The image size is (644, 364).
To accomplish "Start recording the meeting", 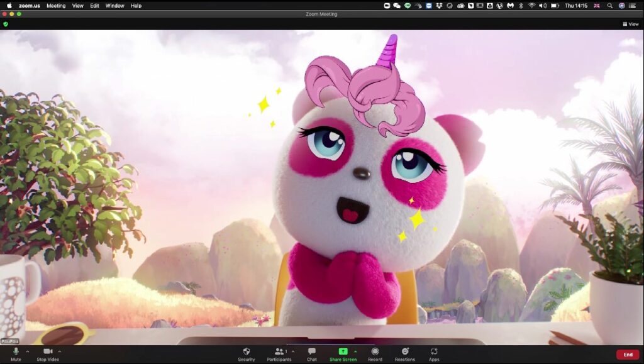I will [375, 354].
